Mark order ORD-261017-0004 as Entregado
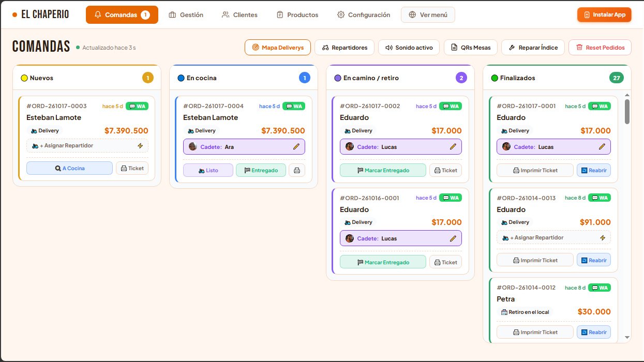The height and width of the screenshot is (362, 644). [x=261, y=170]
